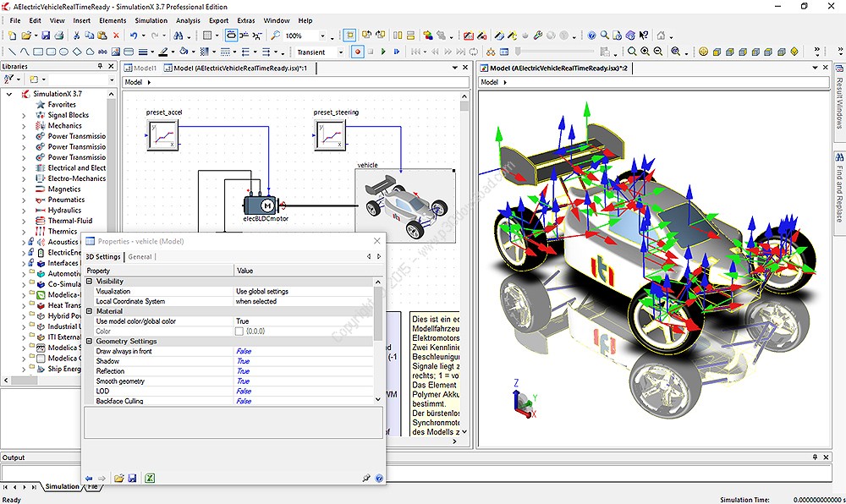
Task: Click the New document toolbar icon
Action: coord(13,36)
